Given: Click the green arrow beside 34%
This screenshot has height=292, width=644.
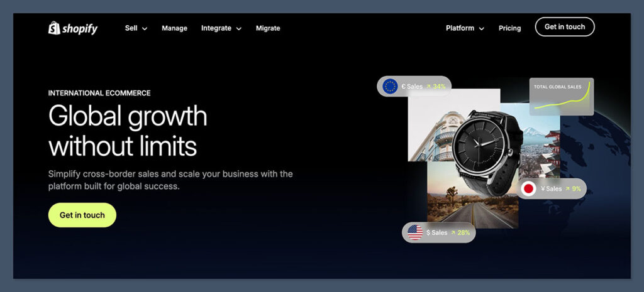Looking at the screenshot, I should pos(428,86).
